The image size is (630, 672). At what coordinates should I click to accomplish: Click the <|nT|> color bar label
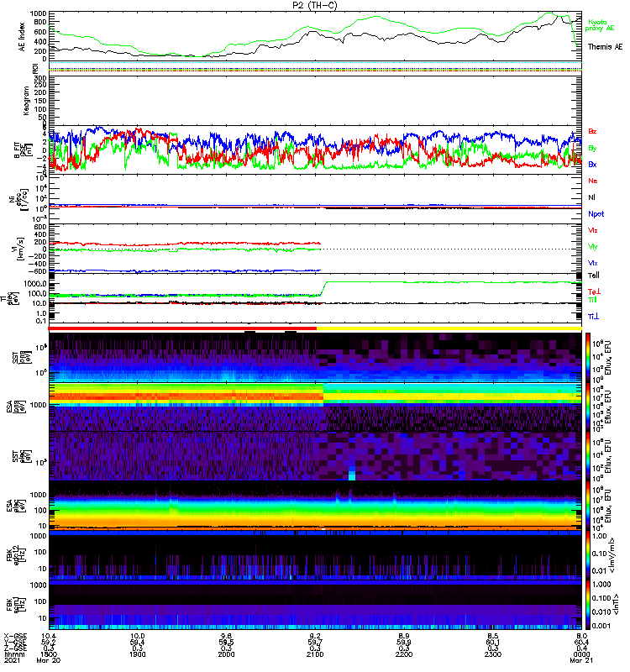pos(615,605)
